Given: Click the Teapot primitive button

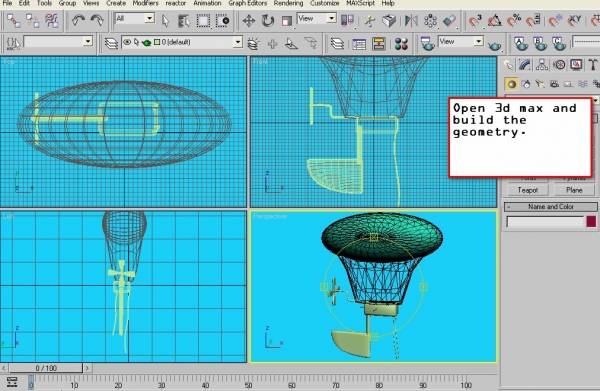Looking at the screenshot, I should click(x=528, y=190).
